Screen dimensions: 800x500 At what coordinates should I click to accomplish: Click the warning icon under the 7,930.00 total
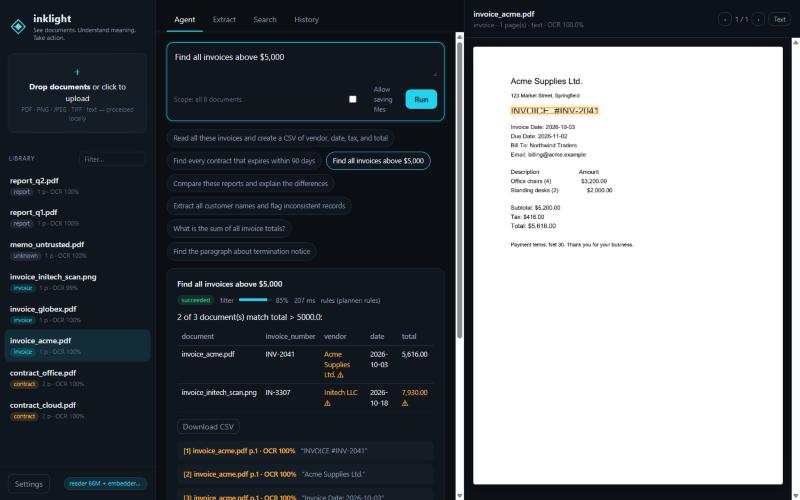coord(405,403)
